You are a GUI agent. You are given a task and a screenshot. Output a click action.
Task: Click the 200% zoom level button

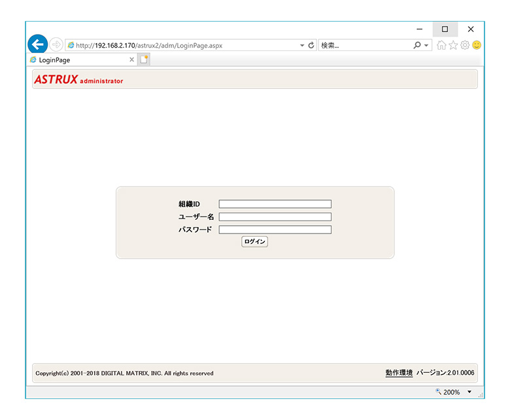tap(451, 392)
